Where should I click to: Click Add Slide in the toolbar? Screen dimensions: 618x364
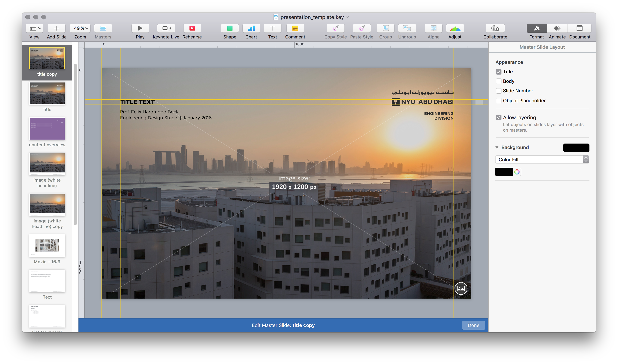56,28
